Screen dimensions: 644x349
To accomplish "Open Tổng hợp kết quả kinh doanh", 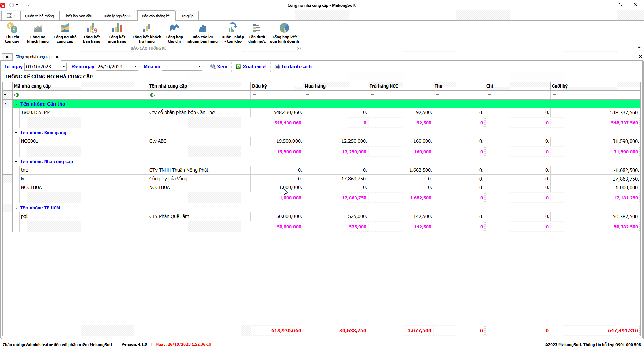I will coord(284,33).
